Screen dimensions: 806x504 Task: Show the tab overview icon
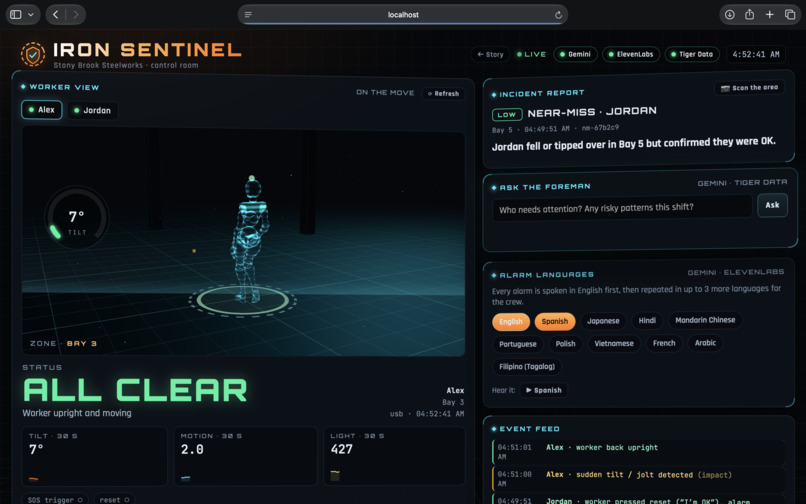(790, 14)
